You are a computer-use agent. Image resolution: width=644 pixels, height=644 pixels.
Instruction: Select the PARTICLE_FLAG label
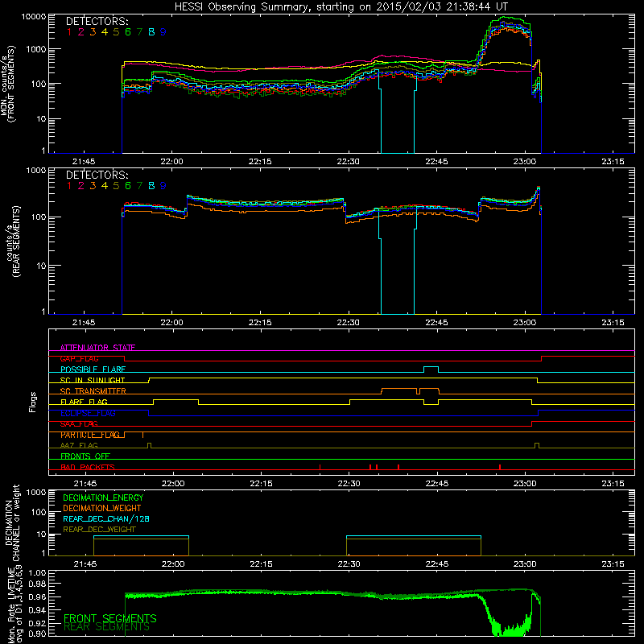click(x=90, y=435)
